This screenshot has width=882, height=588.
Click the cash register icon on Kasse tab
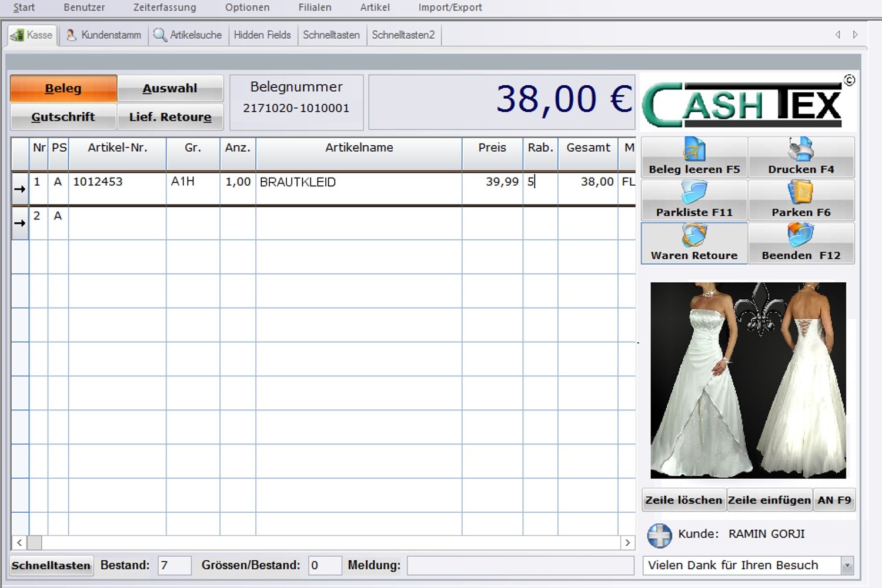17,35
